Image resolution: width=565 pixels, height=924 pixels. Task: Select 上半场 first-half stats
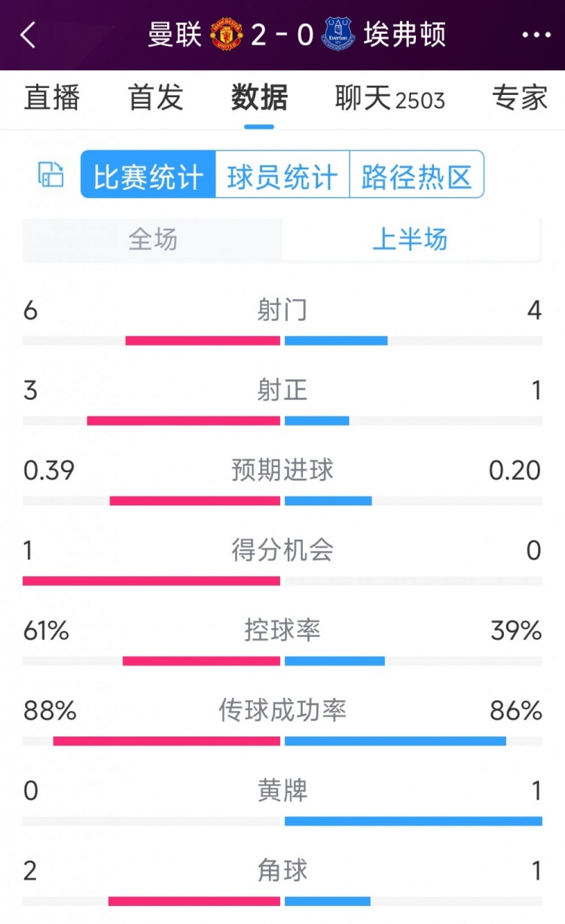click(x=411, y=239)
